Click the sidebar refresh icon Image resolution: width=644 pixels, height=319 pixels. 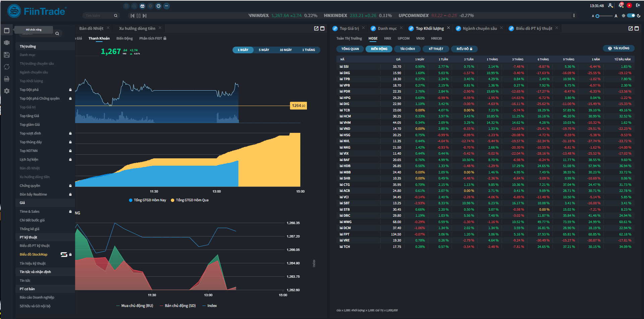pos(7,67)
